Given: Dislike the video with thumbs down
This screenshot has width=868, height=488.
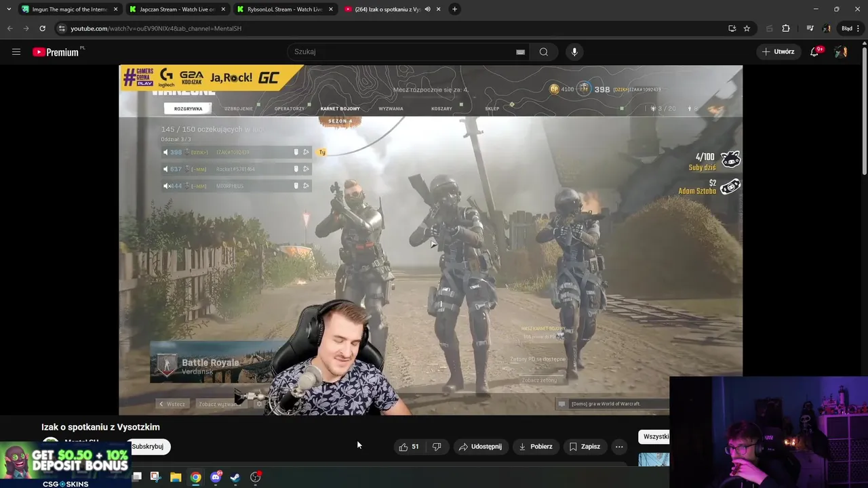Looking at the screenshot, I should click(437, 447).
